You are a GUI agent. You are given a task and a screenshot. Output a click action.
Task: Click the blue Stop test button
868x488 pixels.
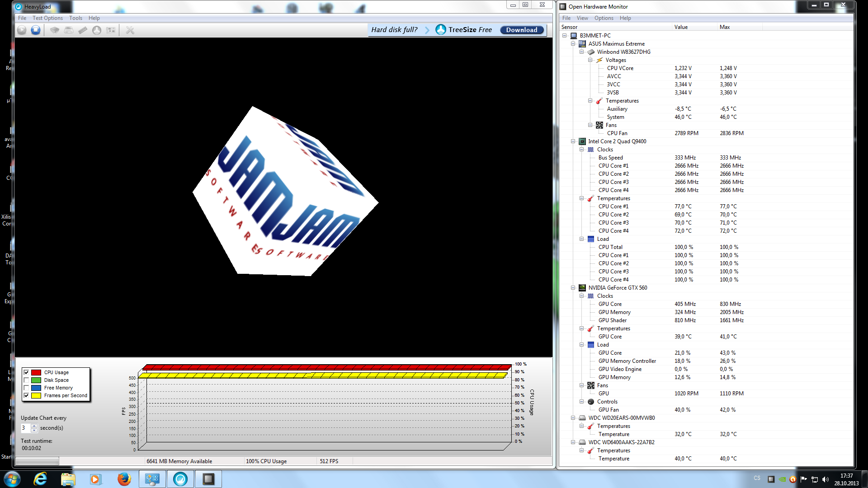point(36,30)
